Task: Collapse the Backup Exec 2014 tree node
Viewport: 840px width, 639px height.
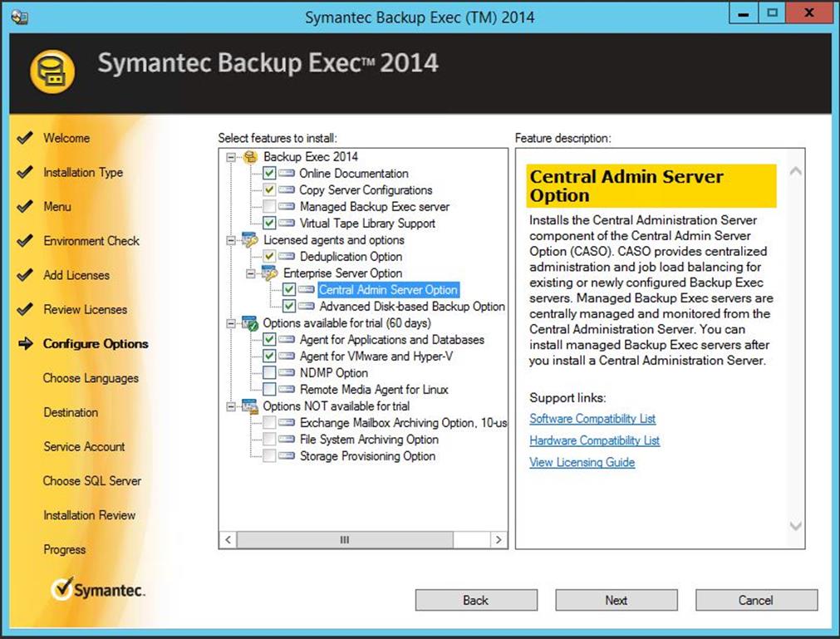Action: tap(231, 157)
